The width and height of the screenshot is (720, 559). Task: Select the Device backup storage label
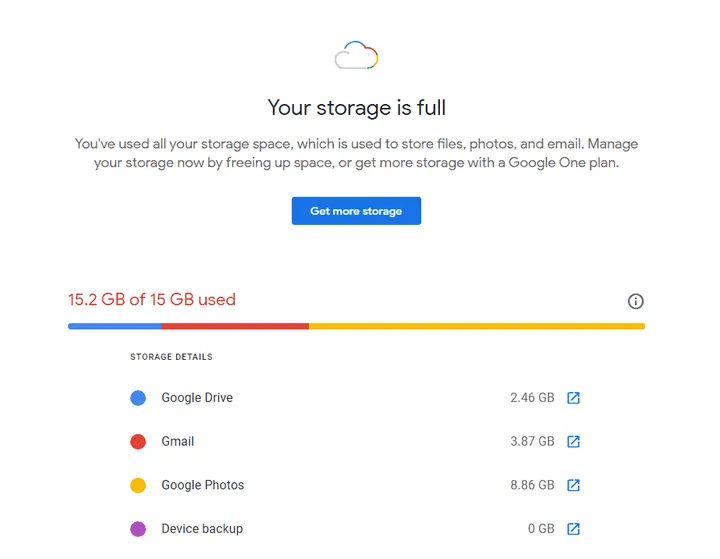tap(202, 529)
